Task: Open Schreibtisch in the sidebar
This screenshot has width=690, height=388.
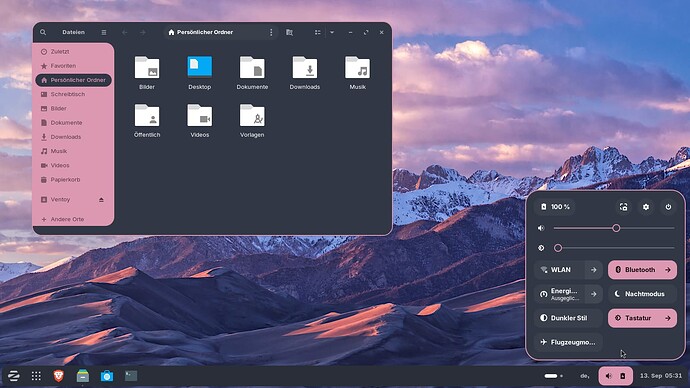Action: 73,94
